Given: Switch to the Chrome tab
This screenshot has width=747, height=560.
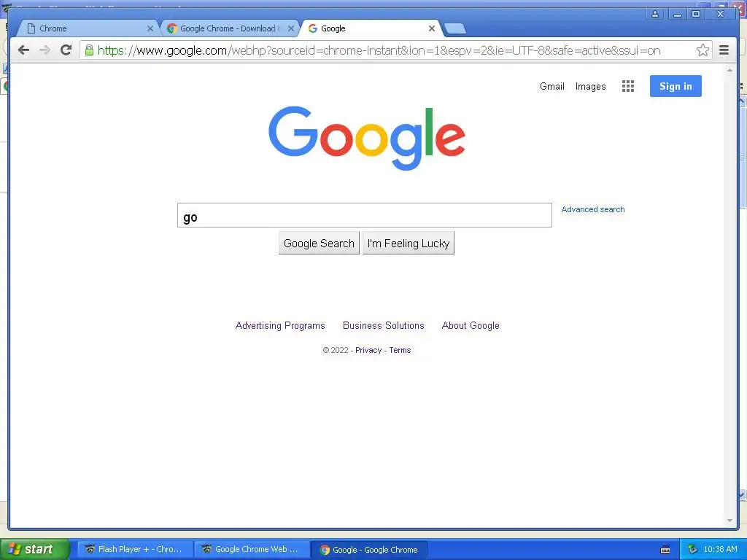Looking at the screenshot, I should tap(88, 28).
